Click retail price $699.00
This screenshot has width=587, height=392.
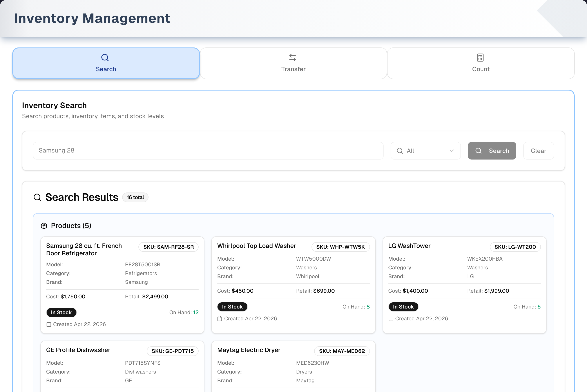[x=324, y=291]
